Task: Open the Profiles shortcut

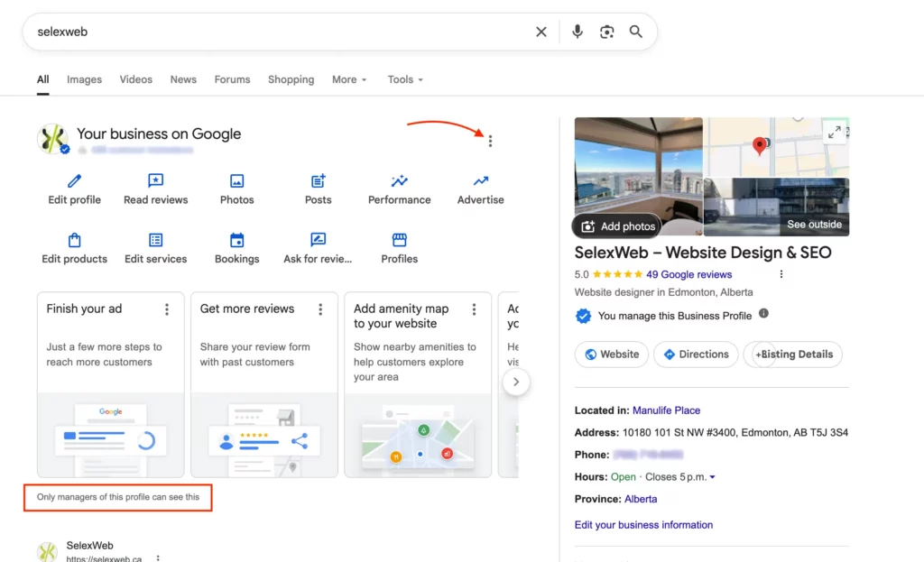Action: coord(400,248)
